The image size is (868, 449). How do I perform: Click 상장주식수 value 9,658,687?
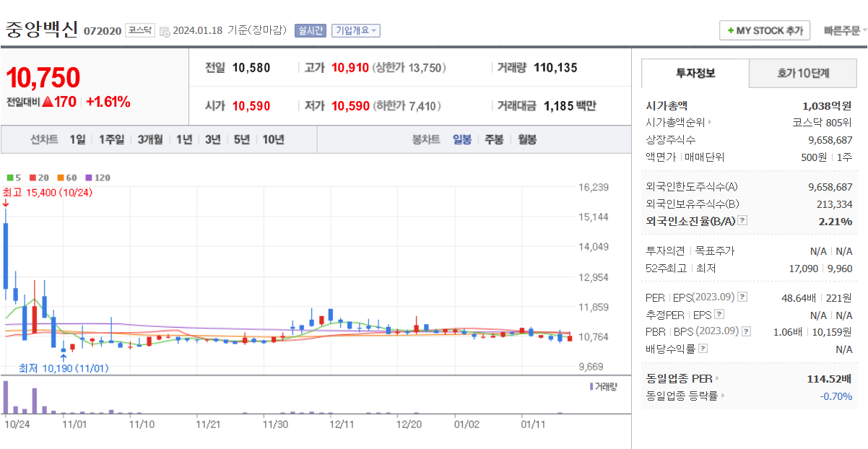click(830, 140)
